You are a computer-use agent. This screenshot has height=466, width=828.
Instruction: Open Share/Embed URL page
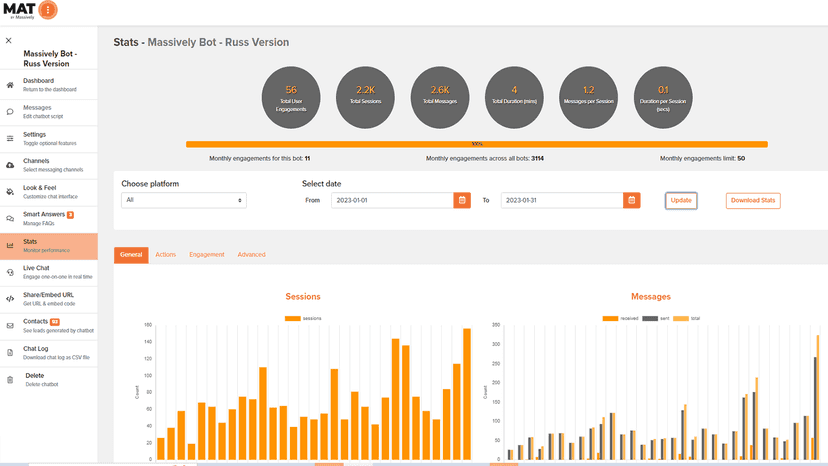(x=49, y=299)
